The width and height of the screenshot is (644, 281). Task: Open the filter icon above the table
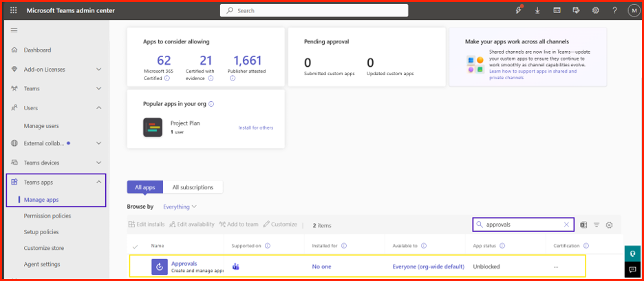597,225
